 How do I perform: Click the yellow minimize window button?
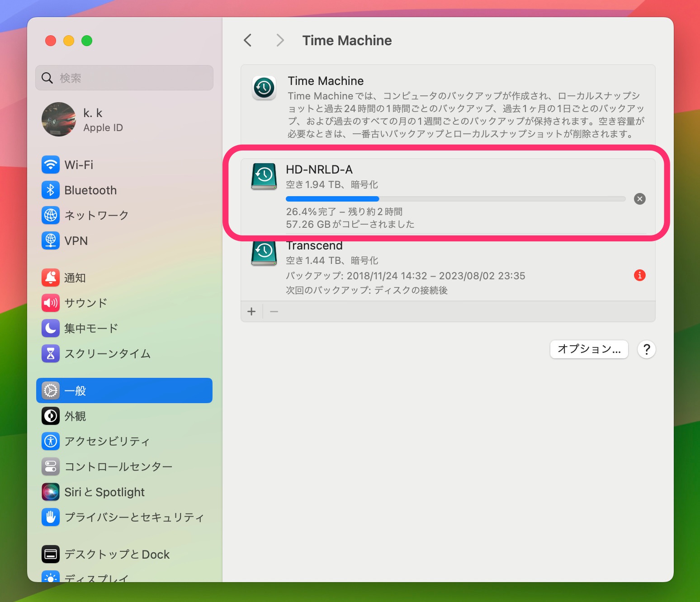69,41
